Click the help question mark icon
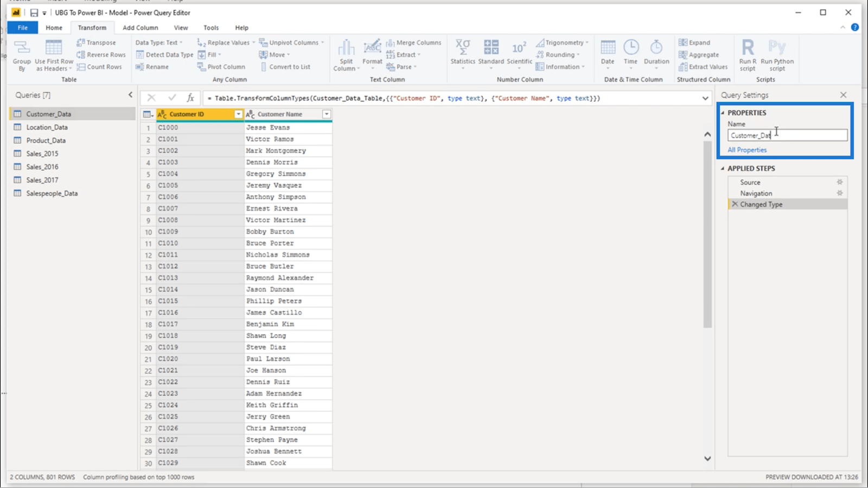The width and height of the screenshot is (868, 488). [x=855, y=27]
